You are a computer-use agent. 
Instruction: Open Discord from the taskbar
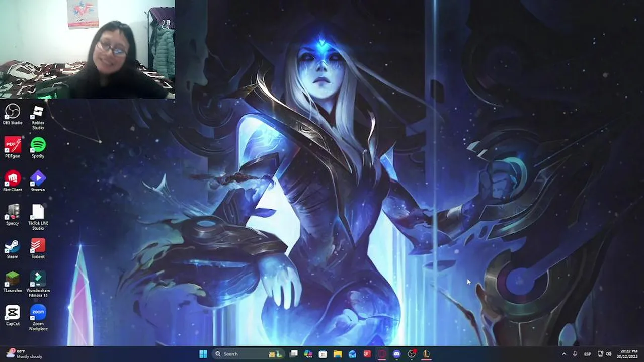[x=397, y=354]
